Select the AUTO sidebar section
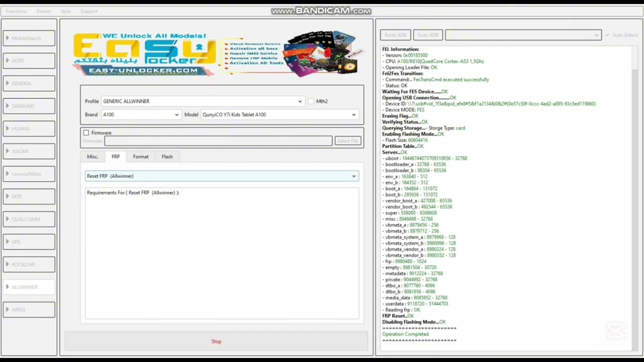The width and height of the screenshot is (644, 362). (x=29, y=61)
